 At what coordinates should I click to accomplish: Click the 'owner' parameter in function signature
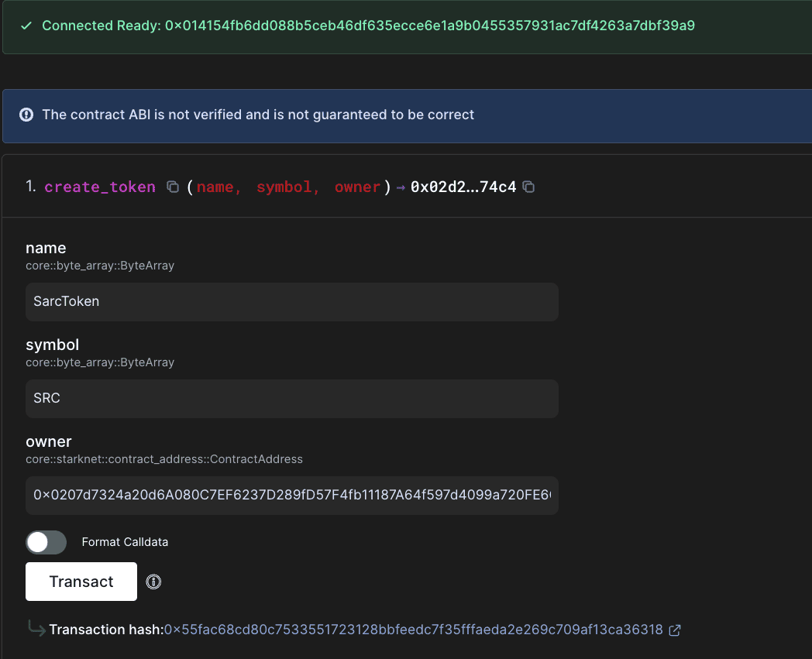[357, 187]
